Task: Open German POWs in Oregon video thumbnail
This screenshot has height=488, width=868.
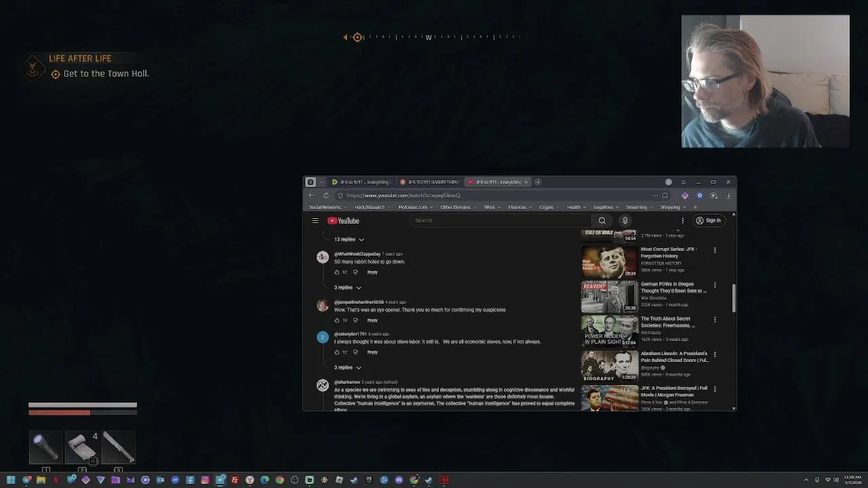Action: 610,296
